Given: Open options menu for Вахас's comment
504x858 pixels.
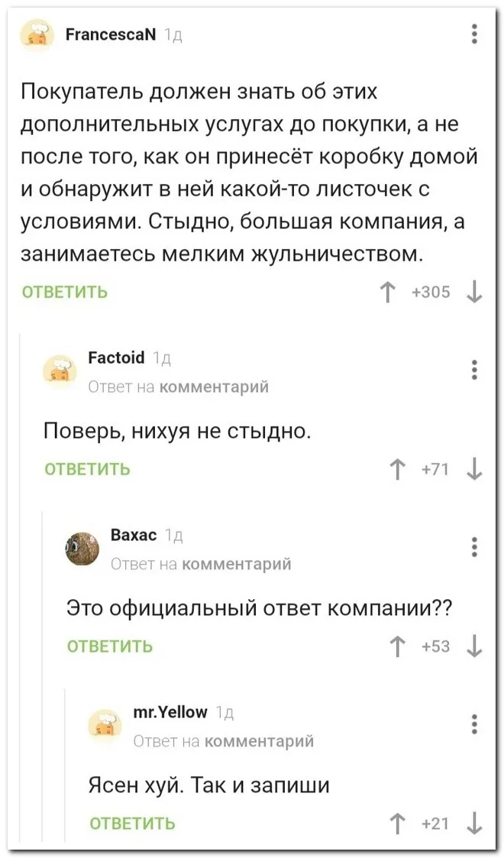Looking at the screenshot, I should point(474,546).
